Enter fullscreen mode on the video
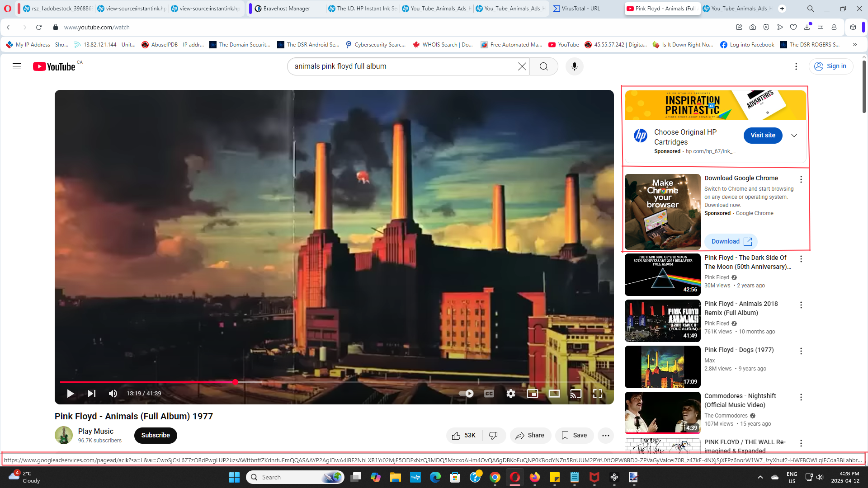This screenshot has width=868, height=488. coord(598,394)
